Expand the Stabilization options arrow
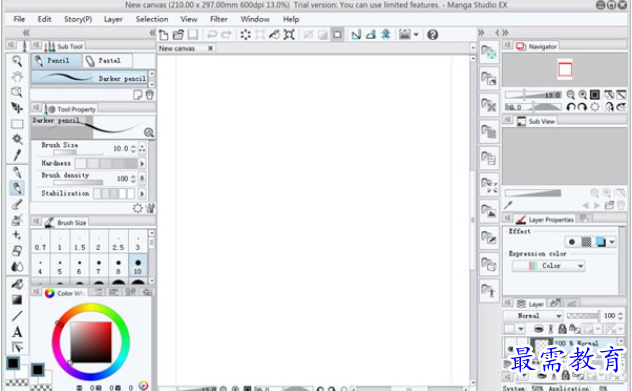Viewport: 632px width, 391px height. coord(142,193)
